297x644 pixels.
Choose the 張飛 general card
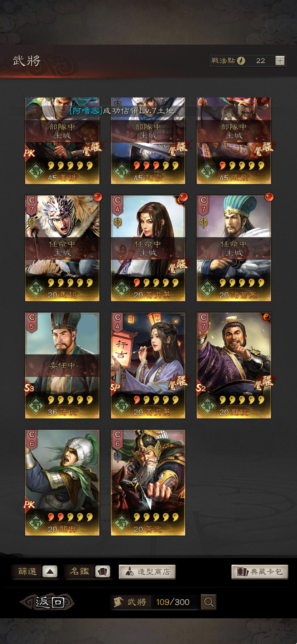point(234,141)
